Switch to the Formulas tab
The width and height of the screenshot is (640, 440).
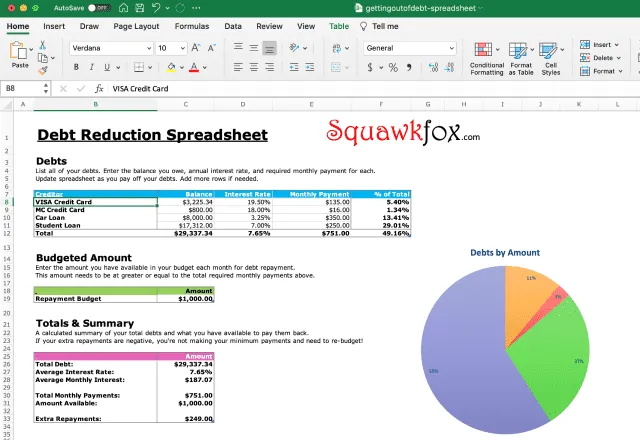[x=191, y=26]
